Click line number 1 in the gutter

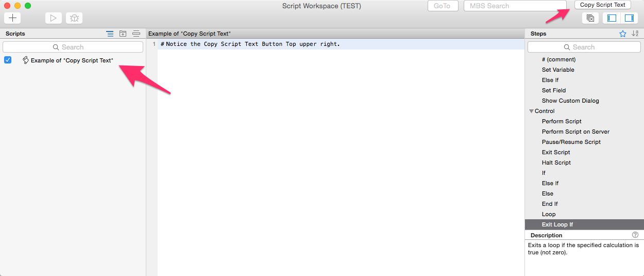pos(154,44)
